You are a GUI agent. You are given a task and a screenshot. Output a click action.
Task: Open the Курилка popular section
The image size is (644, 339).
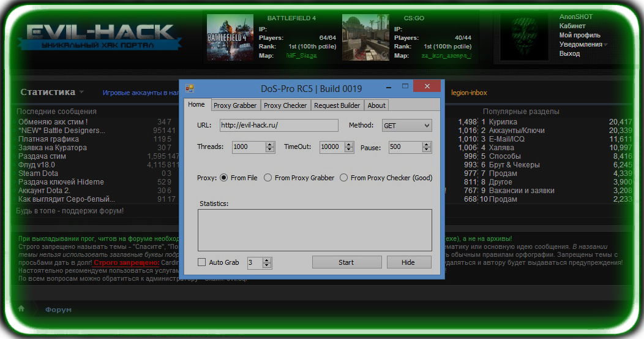tap(503, 122)
